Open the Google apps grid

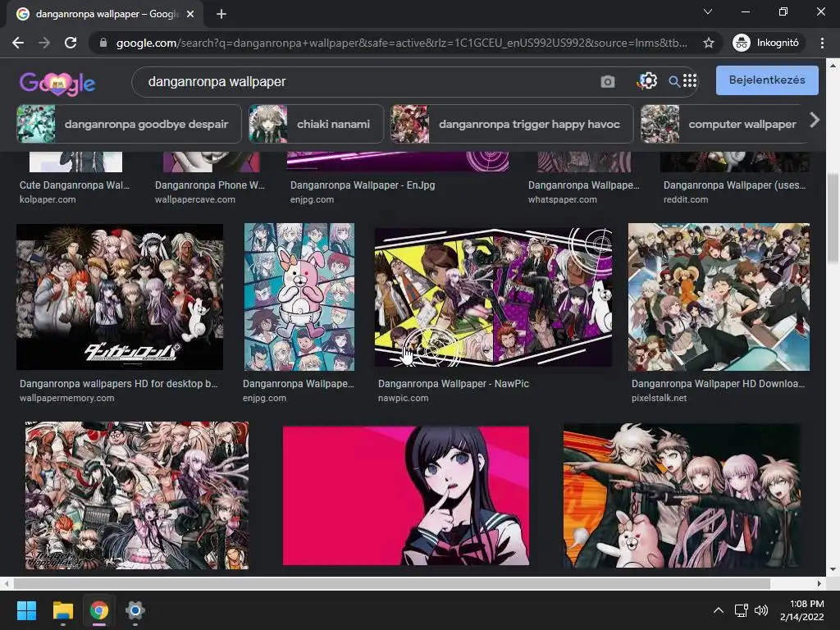(x=690, y=81)
